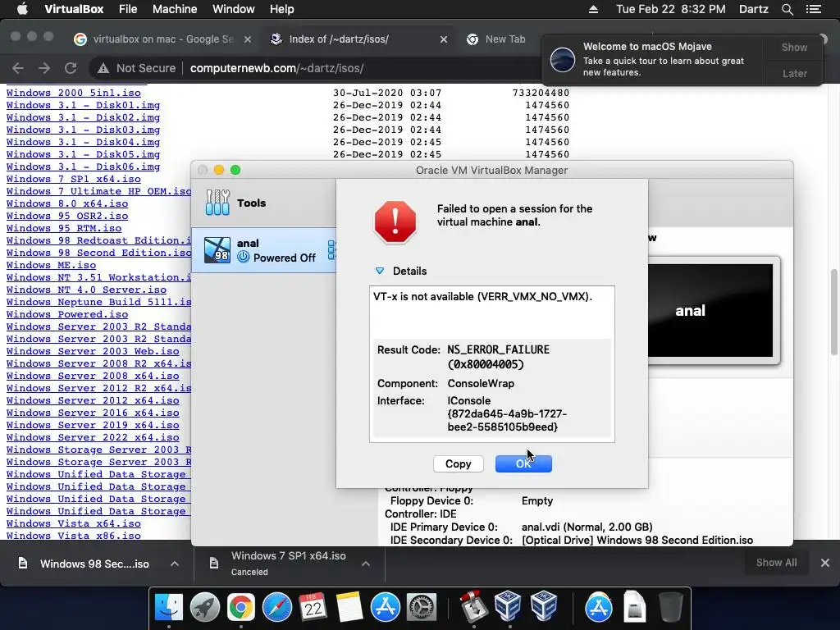Open the File menu
The height and width of the screenshot is (630, 840).
pos(128,9)
